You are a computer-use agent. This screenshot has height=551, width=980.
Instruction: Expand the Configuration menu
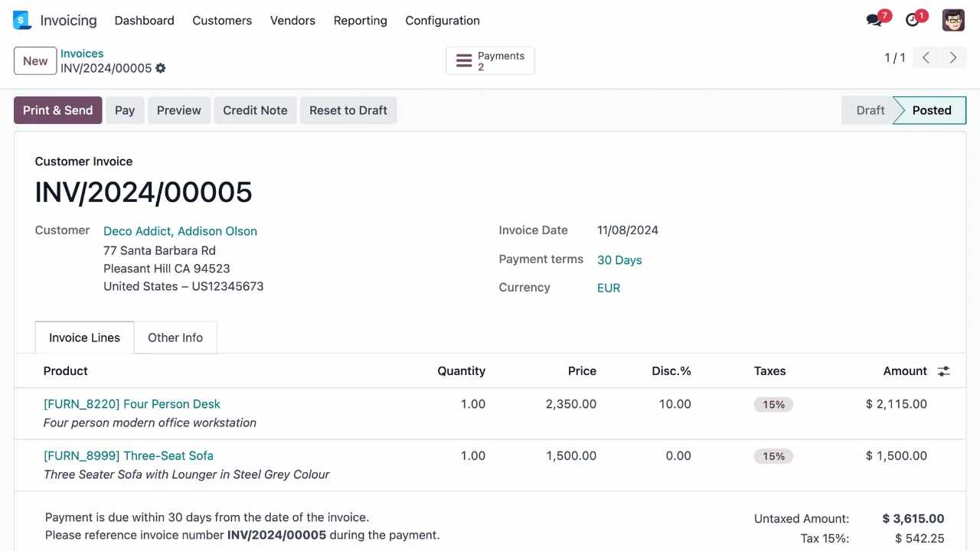click(443, 21)
